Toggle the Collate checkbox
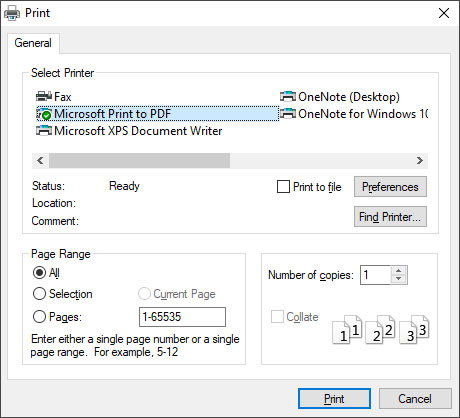The height and width of the screenshot is (418, 460). 277,317
